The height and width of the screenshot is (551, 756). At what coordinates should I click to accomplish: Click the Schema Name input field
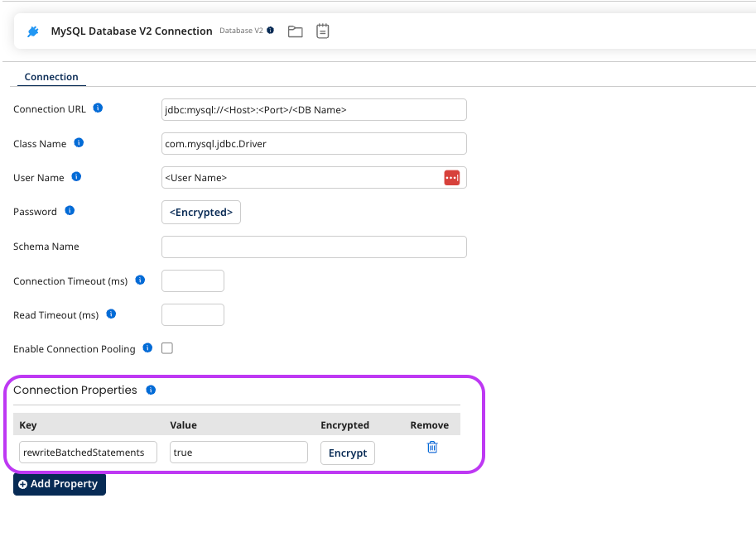click(x=313, y=246)
